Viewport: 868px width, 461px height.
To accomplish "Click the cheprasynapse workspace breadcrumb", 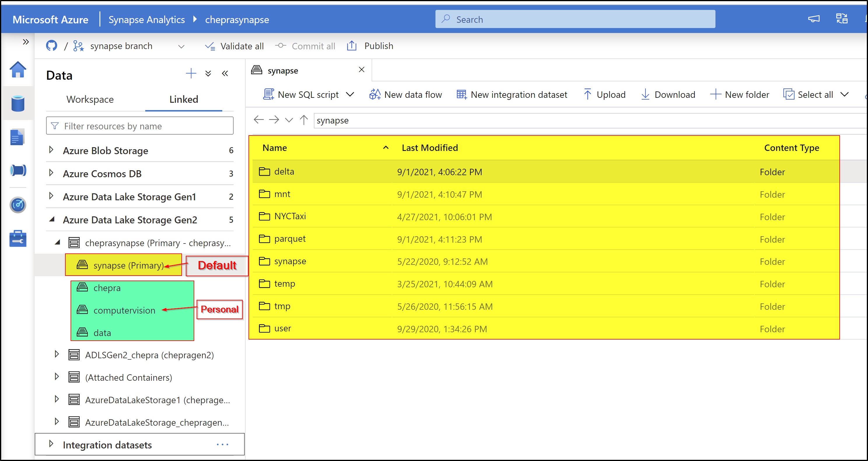I will coord(237,20).
